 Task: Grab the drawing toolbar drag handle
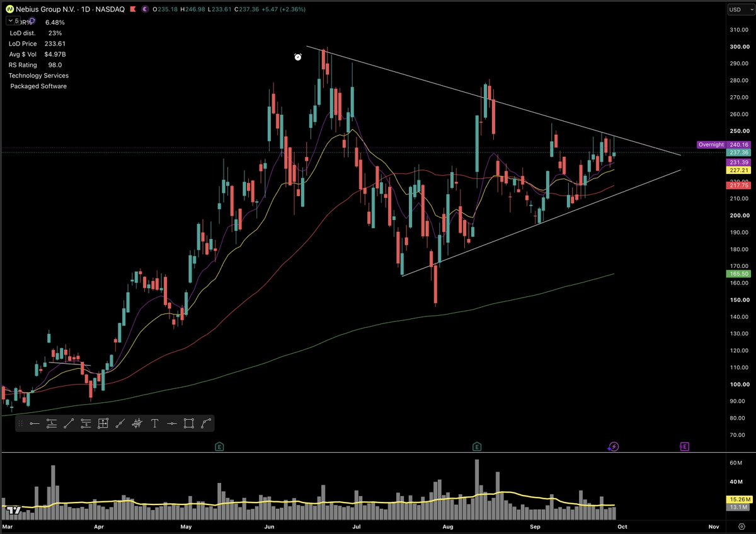21,424
